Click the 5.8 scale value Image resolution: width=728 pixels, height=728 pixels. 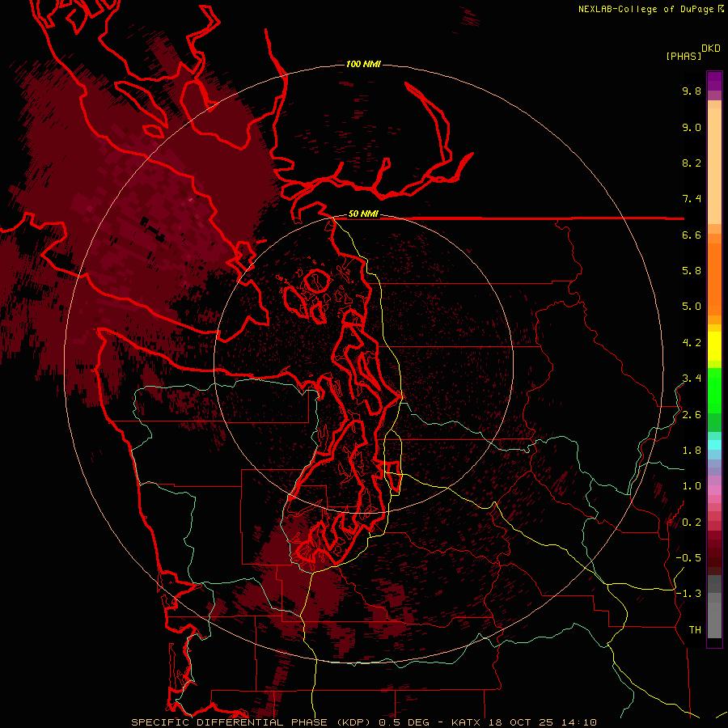(692, 271)
